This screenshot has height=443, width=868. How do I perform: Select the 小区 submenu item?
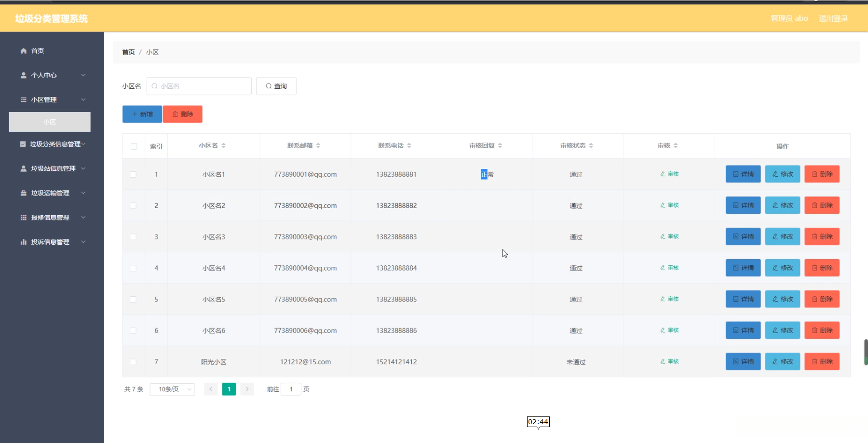[50, 122]
